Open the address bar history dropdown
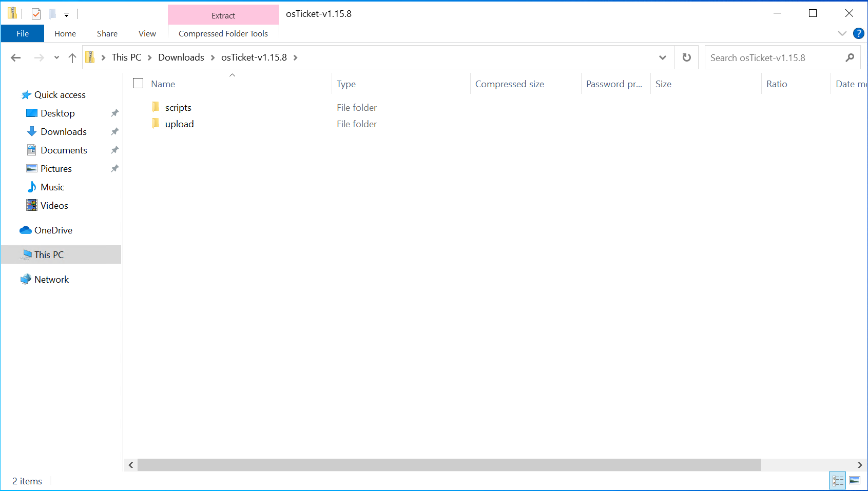 (x=662, y=57)
